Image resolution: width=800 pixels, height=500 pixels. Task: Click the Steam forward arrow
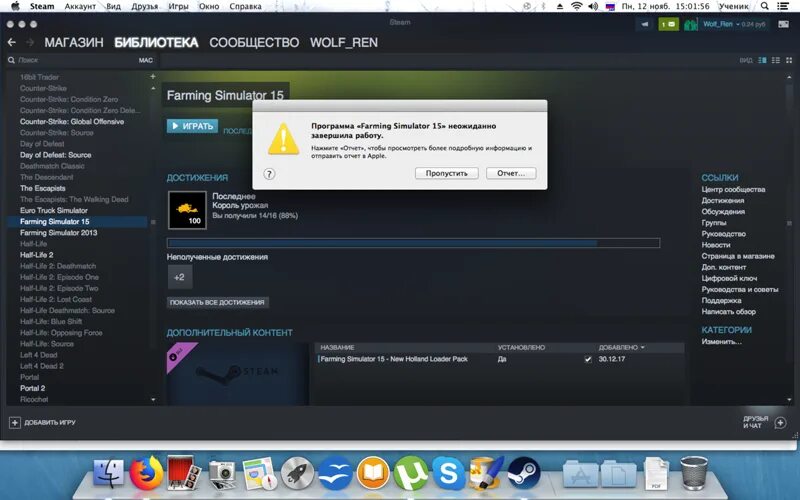(30, 42)
